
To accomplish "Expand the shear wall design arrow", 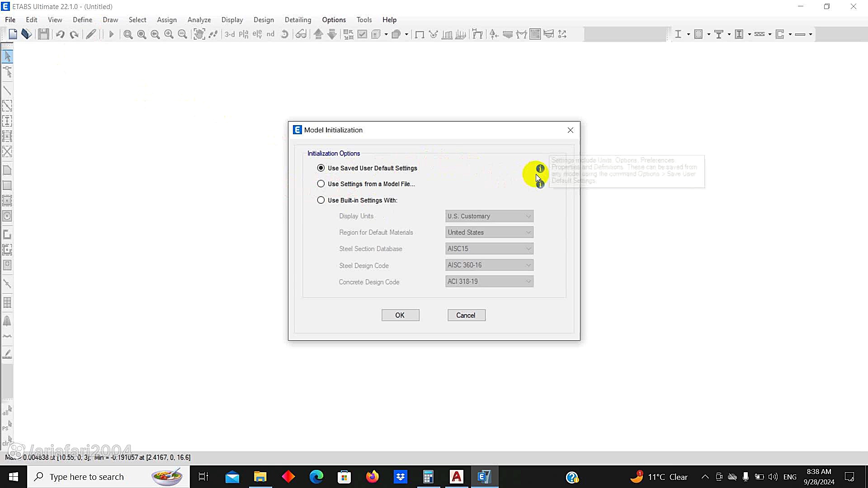I will tap(790, 34).
